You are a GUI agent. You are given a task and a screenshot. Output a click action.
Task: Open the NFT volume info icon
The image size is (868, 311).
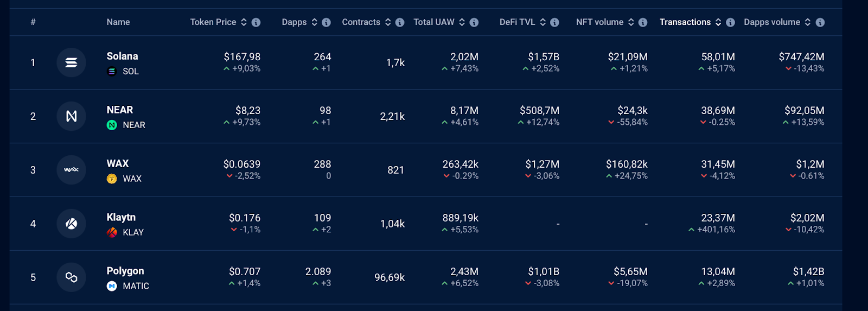(643, 22)
